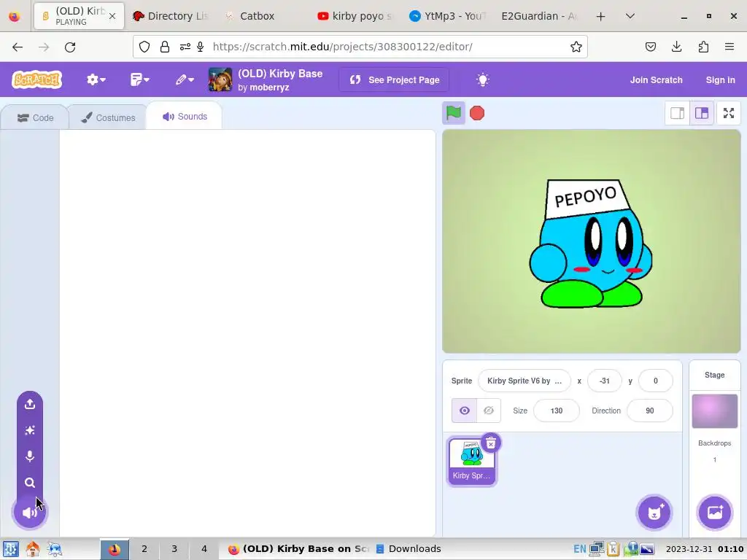Edit the sprite x position field
The width and height of the screenshot is (747, 560).
tap(604, 381)
